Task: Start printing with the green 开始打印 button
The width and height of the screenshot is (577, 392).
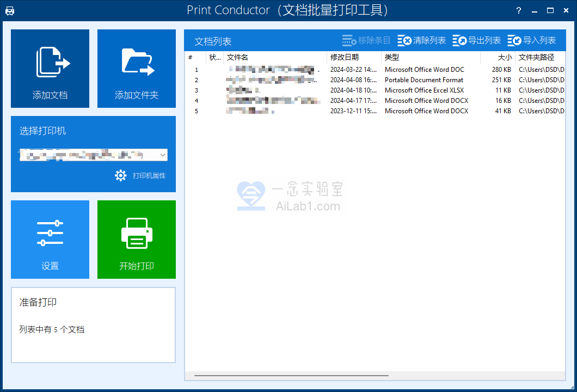Action: (x=136, y=240)
